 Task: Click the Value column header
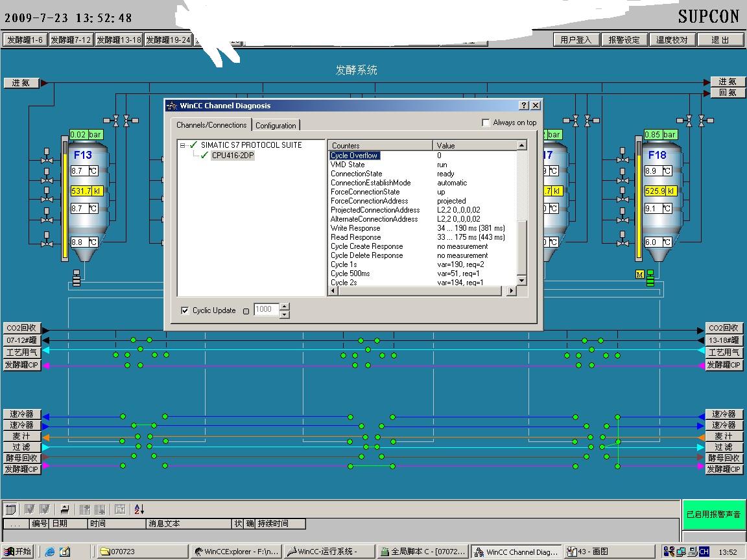pos(475,145)
